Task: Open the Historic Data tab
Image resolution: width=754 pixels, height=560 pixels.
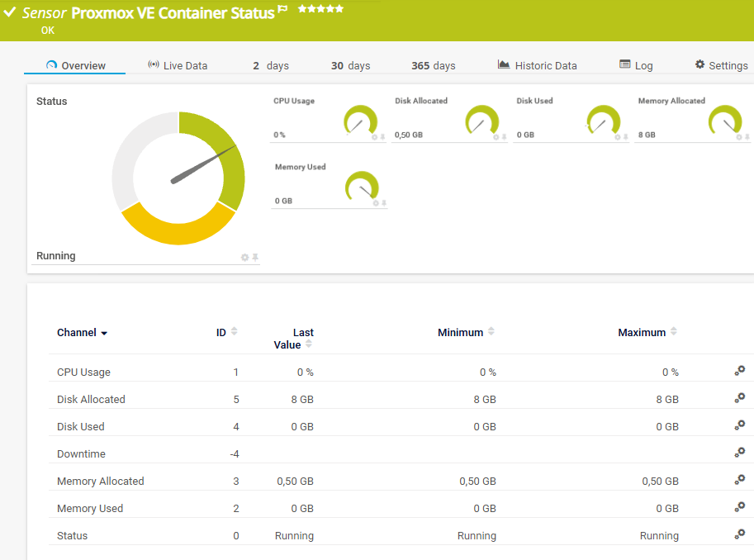Action: tap(537, 65)
